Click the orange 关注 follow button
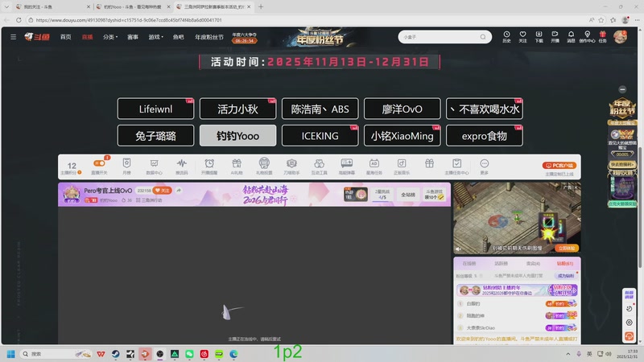The width and height of the screenshot is (644, 362). [x=162, y=191]
